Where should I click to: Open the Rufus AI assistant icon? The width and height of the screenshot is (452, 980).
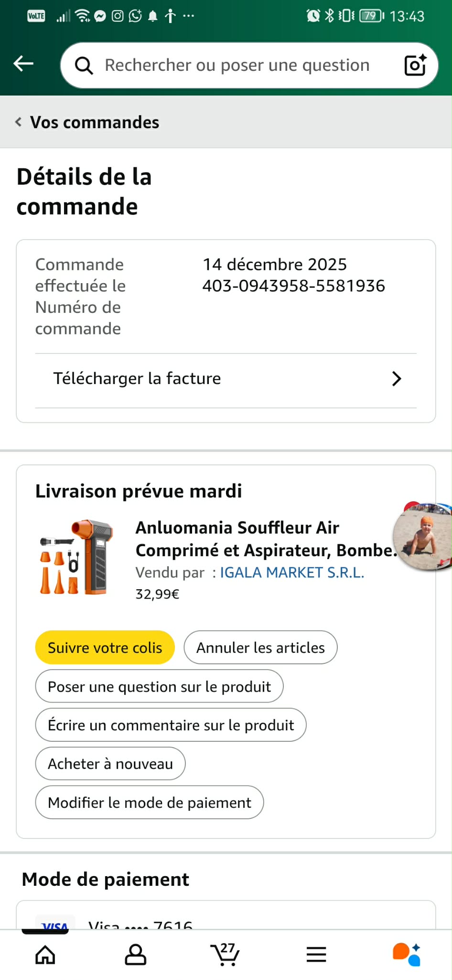click(407, 954)
